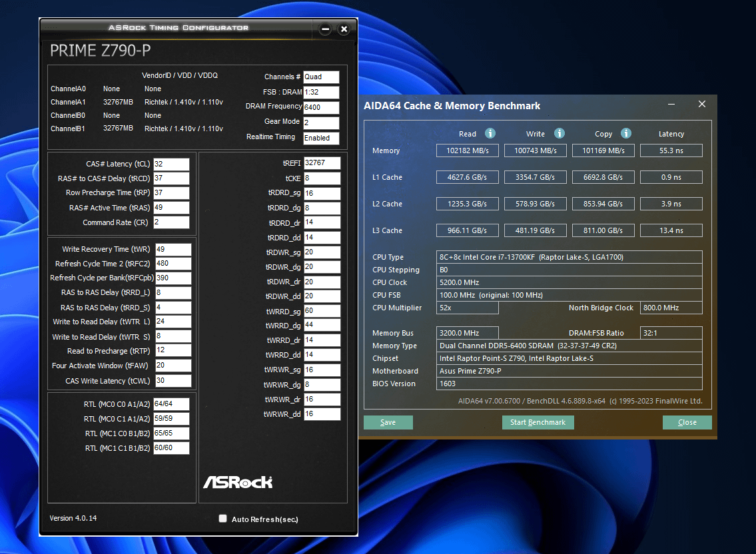This screenshot has width=756, height=554.
Task: Click the L1 Cache Read value 4627.6 GB/s
Action: click(468, 177)
